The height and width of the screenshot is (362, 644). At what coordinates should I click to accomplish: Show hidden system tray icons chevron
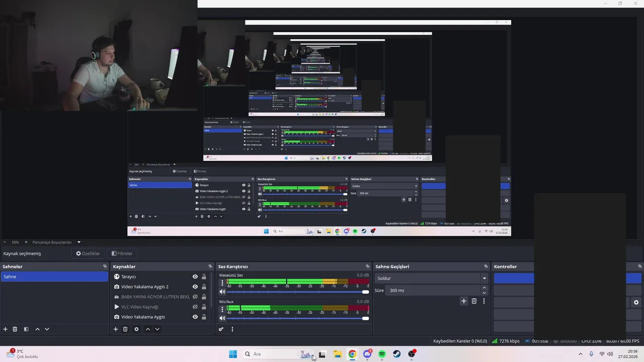(x=580, y=354)
